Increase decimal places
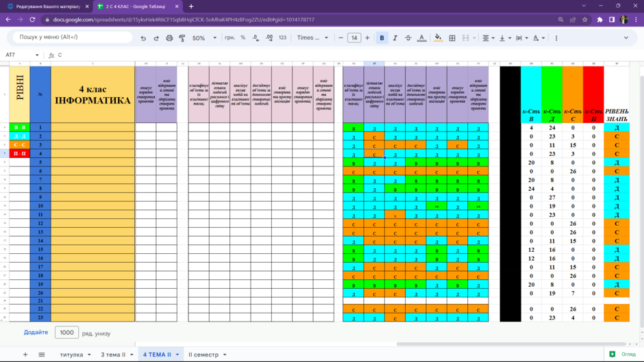Viewport: 644px width, 362px height. tap(269, 38)
